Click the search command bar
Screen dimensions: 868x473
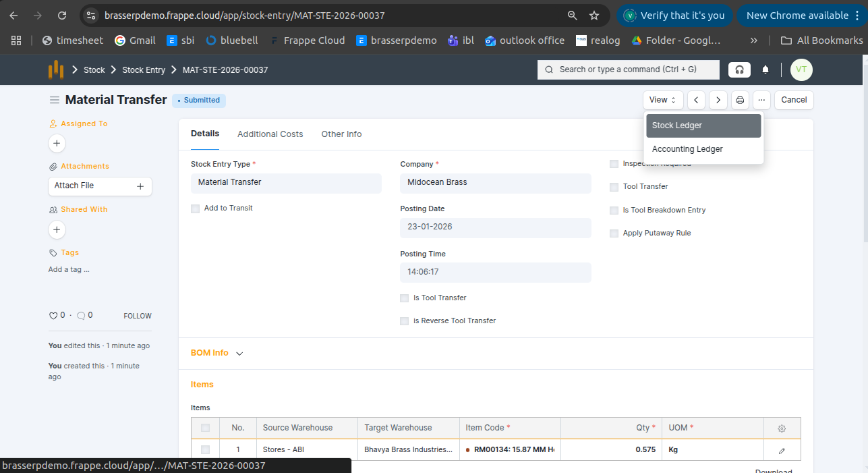(x=628, y=69)
